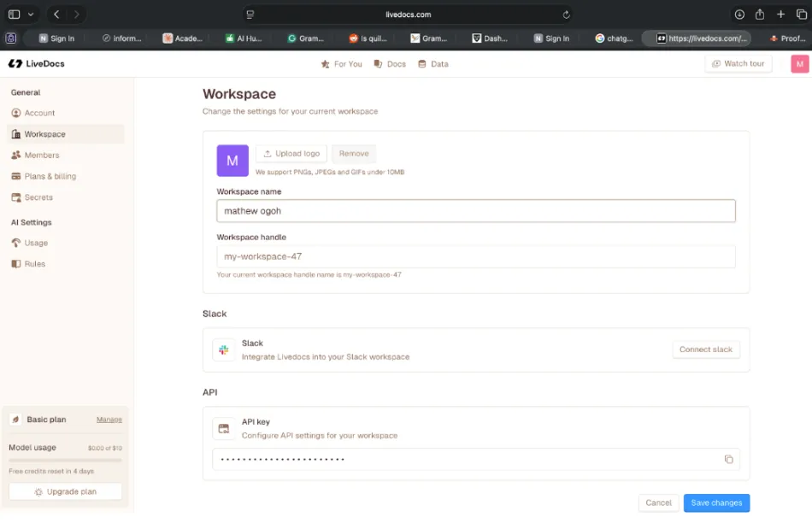The height and width of the screenshot is (523, 812).
Task: Go to Members in the sidebar
Action: [x=41, y=156]
